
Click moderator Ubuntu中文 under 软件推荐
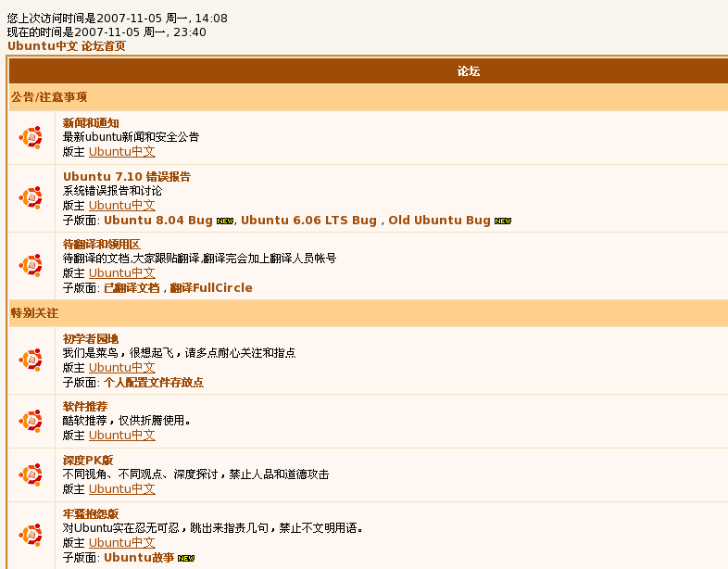(x=122, y=436)
